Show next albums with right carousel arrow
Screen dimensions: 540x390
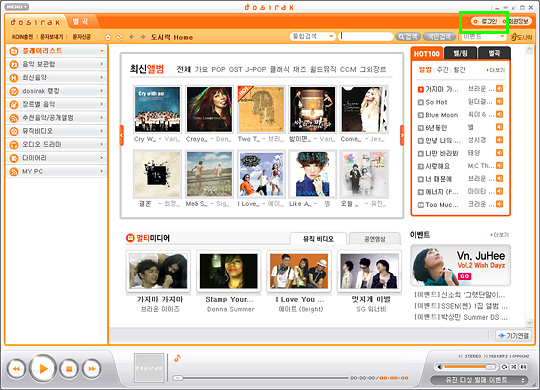[x=402, y=135]
